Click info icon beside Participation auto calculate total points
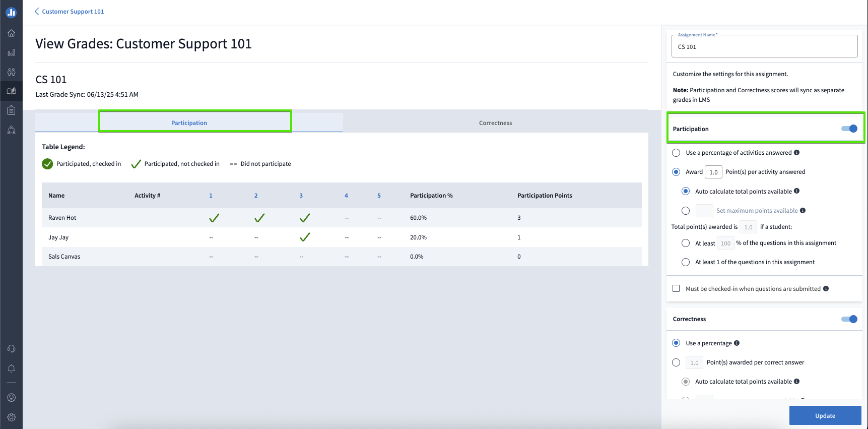 click(796, 191)
